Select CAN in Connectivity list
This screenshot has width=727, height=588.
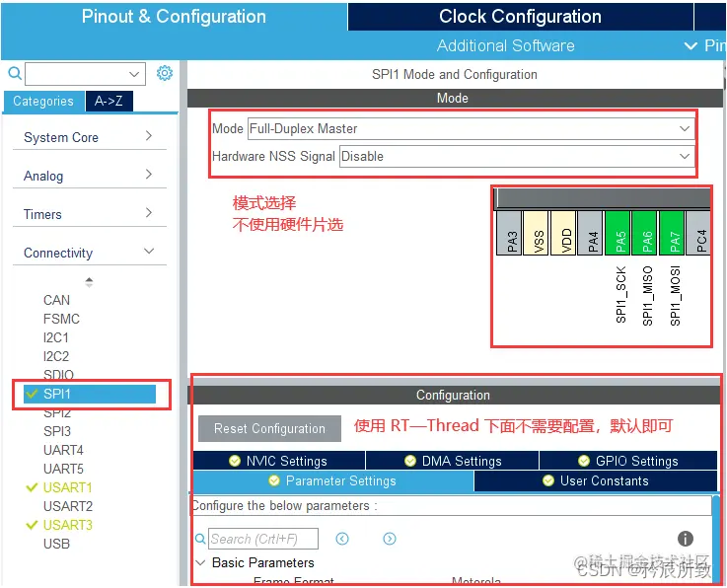pyautogui.click(x=56, y=300)
